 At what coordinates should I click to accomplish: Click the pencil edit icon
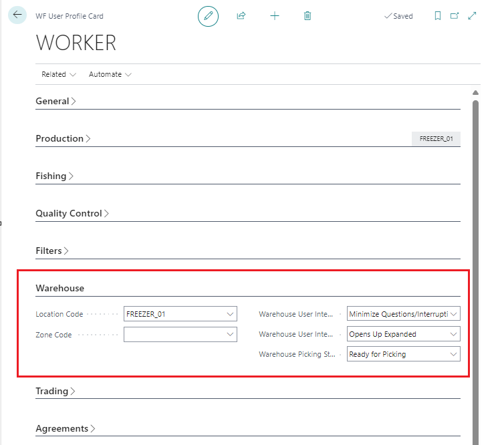(208, 16)
